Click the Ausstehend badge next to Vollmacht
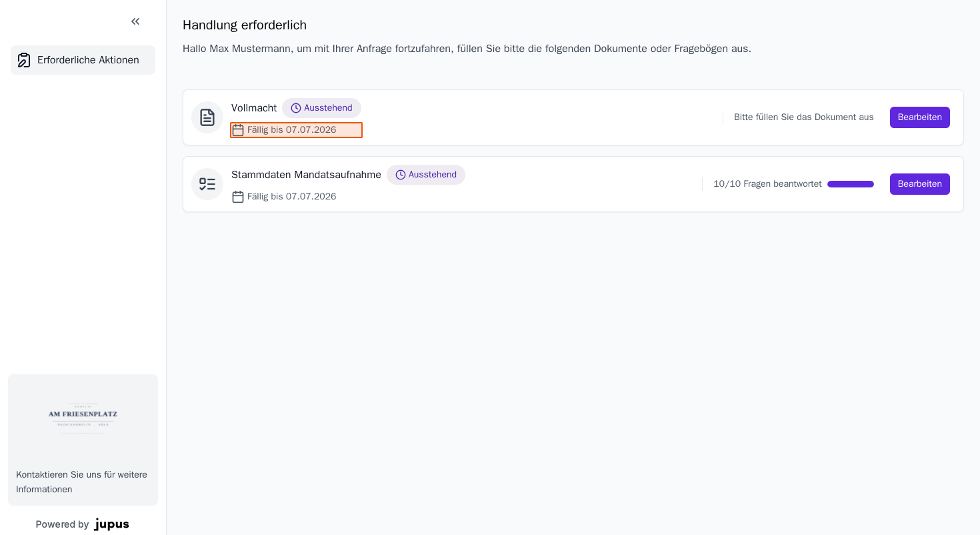 point(321,108)
